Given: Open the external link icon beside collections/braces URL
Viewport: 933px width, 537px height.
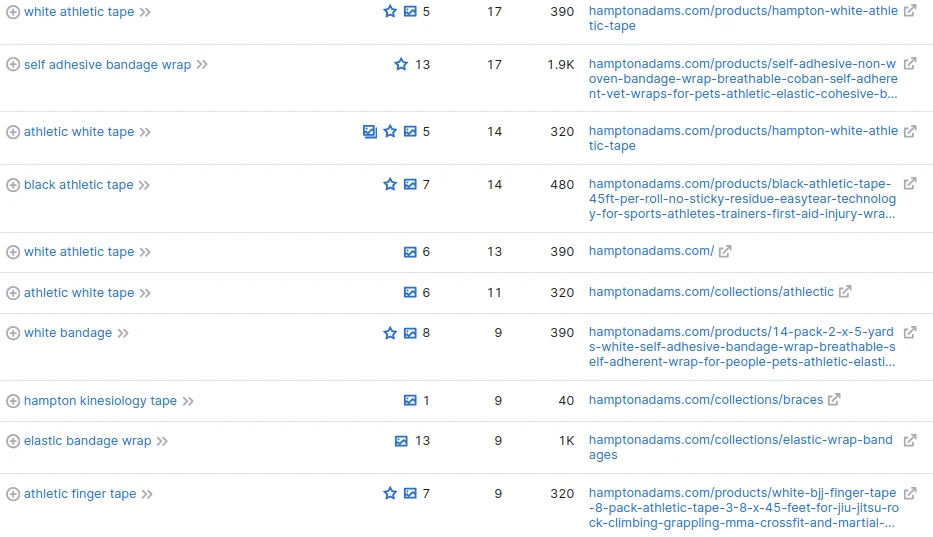Looking at the screenshot, I should pos(834,399).
